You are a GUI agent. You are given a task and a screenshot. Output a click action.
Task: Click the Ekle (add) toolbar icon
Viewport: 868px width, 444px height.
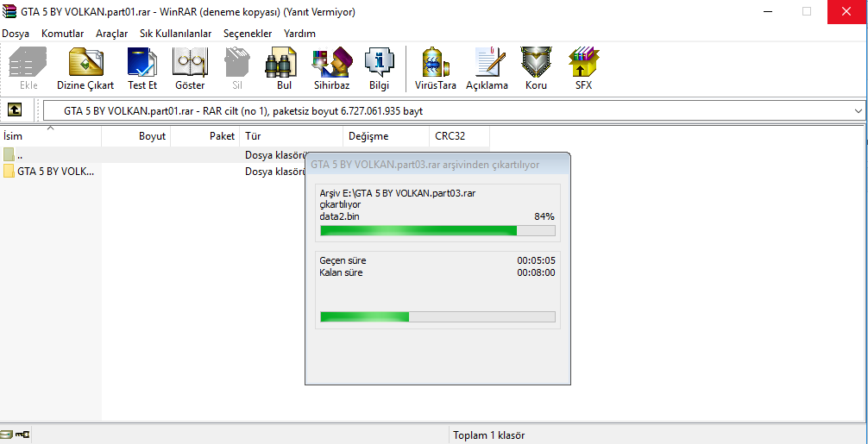pyautogui.click(x=28, y=69)
